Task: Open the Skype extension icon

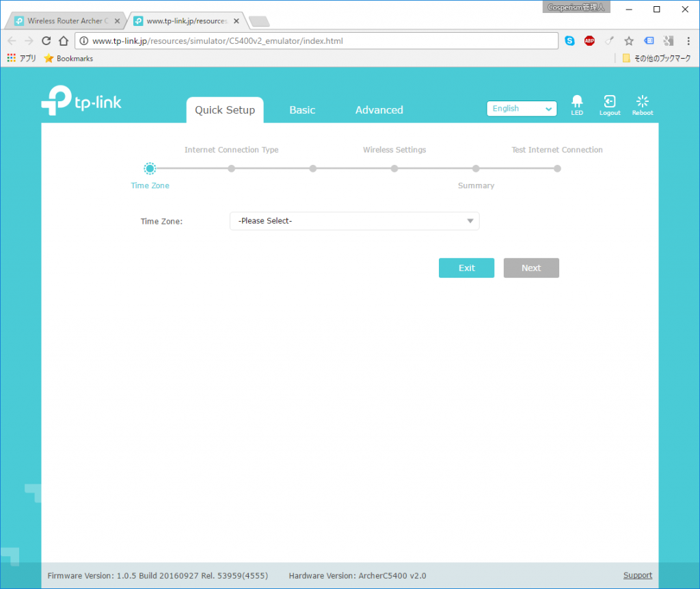Action: [x=569, y=40]
